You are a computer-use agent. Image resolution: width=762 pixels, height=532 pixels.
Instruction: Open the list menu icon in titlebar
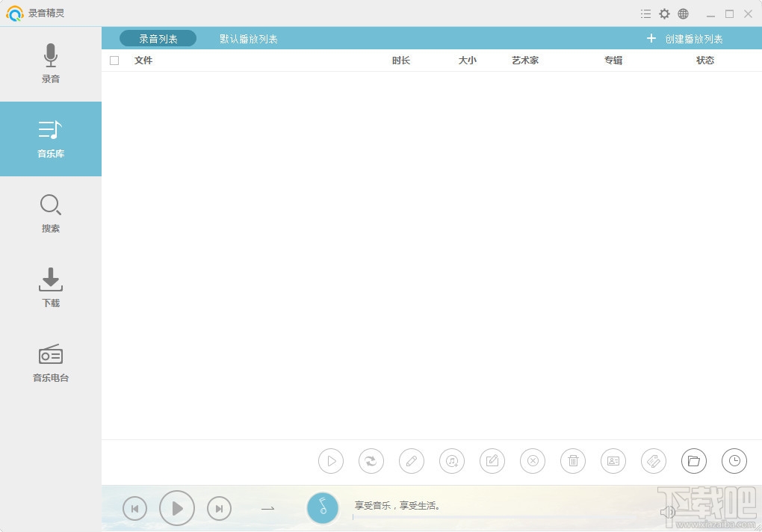coord(645,13)
